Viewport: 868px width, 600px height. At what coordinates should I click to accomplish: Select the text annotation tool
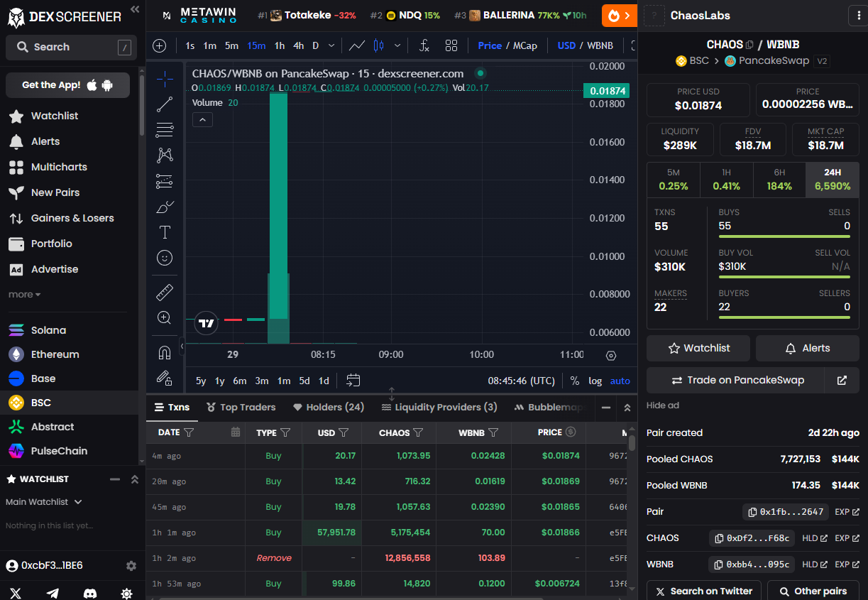point(165,232)
